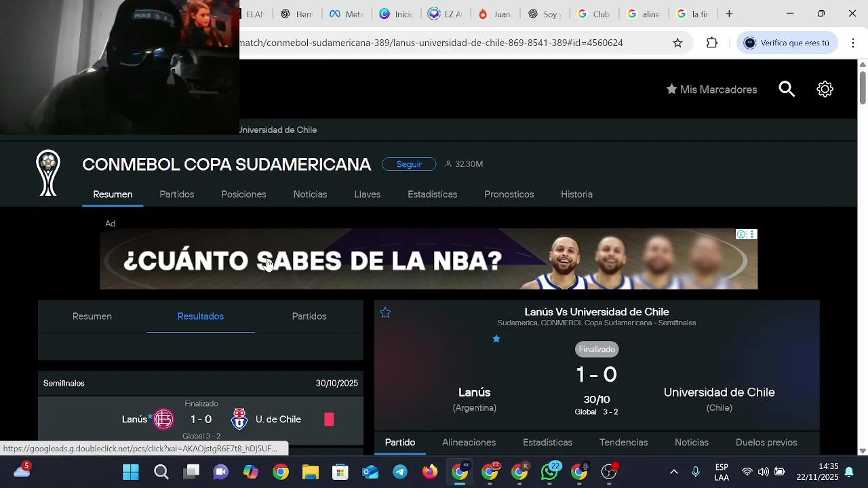This screenshot has height=488, width=868.
Task: Click the Copa Sudamericana trophy logo
Action: (48, 173)
